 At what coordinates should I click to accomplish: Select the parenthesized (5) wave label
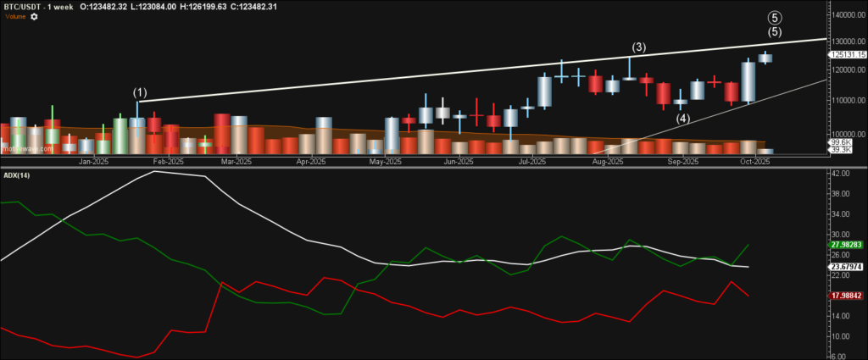coord(776,32)
